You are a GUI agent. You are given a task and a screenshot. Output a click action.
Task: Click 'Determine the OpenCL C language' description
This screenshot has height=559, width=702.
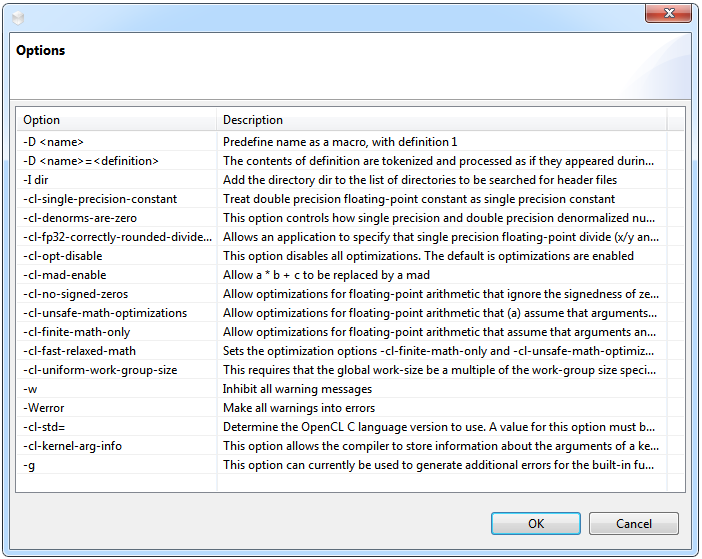439,427
